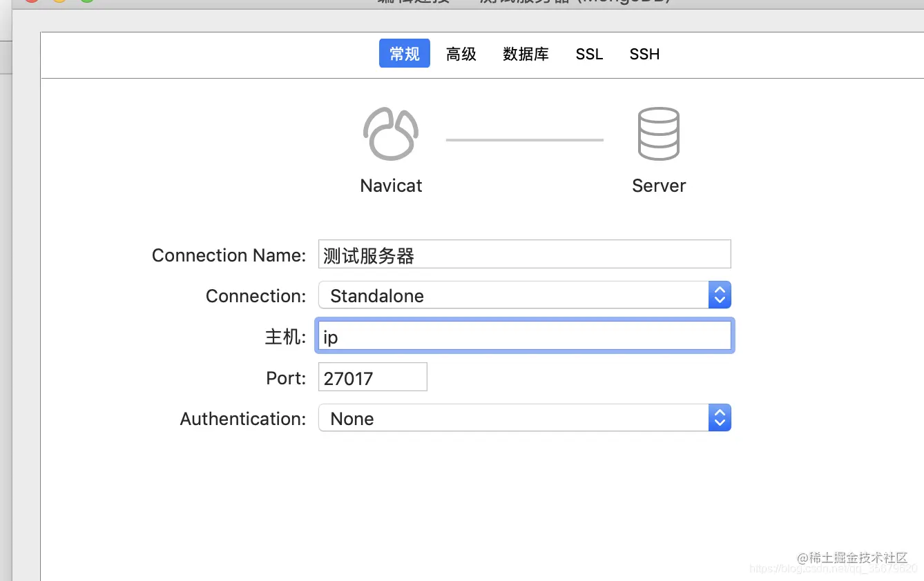
Task: Click the connection line between Navicat and Server
Action: 523,139
